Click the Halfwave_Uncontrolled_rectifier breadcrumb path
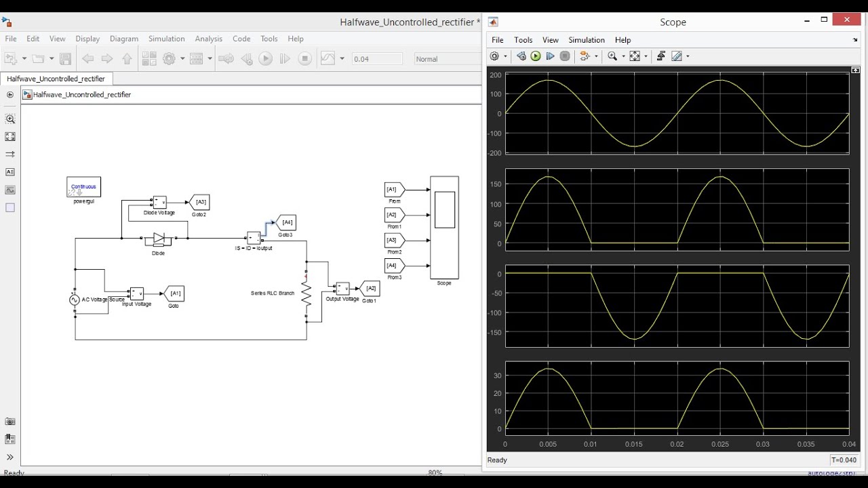The height and width of the screenshot is (488, 868). point(82,95)
